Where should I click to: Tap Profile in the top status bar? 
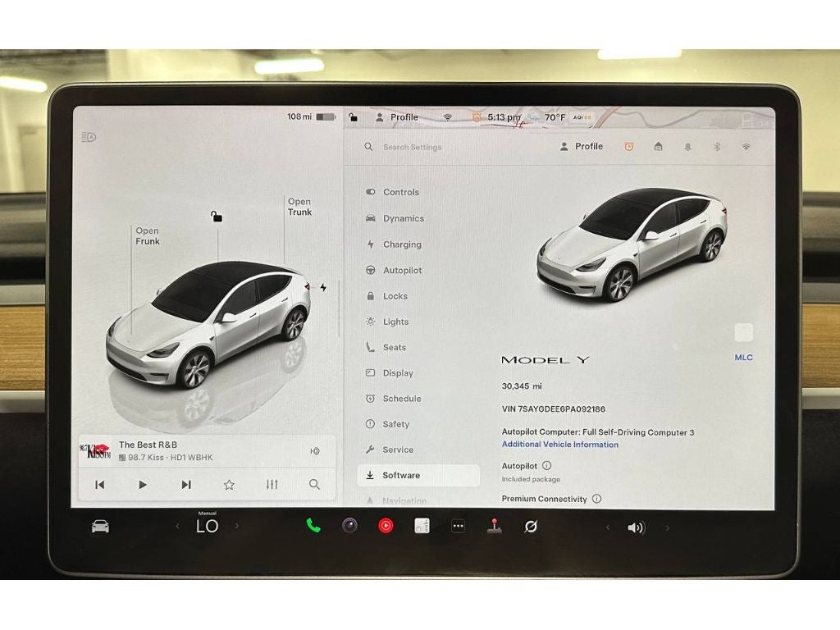[x=396, y=116]
